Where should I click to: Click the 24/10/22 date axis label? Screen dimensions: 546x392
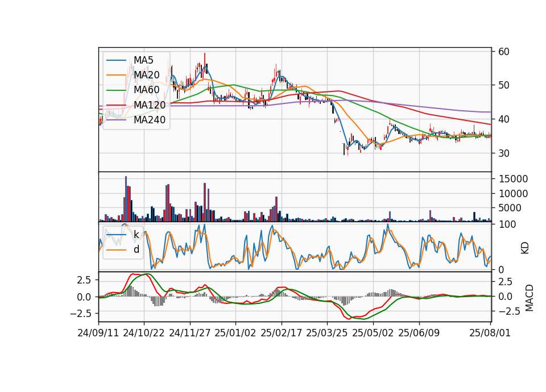click(x=144, y=333)
